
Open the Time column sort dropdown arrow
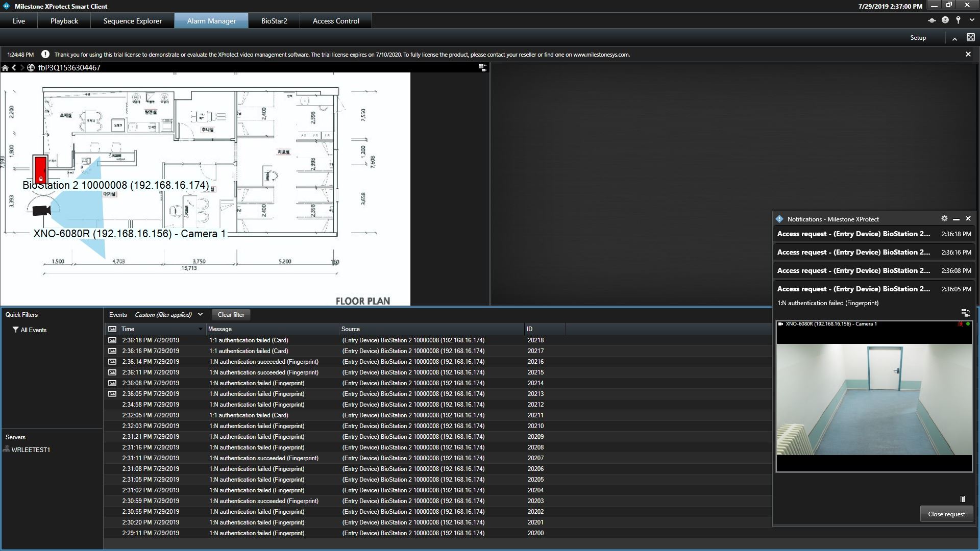point(200,329)
